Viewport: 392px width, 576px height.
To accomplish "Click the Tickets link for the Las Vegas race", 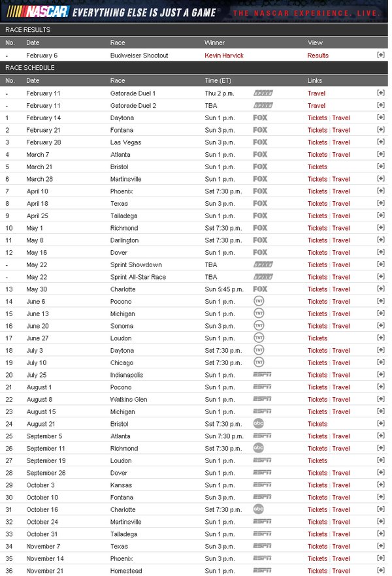I will click(318, 142).
